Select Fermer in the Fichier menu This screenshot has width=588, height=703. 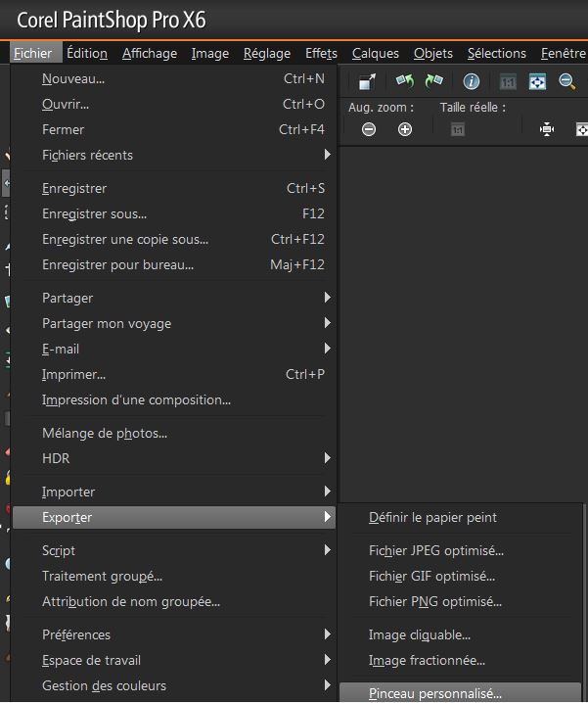pos(174,129)
